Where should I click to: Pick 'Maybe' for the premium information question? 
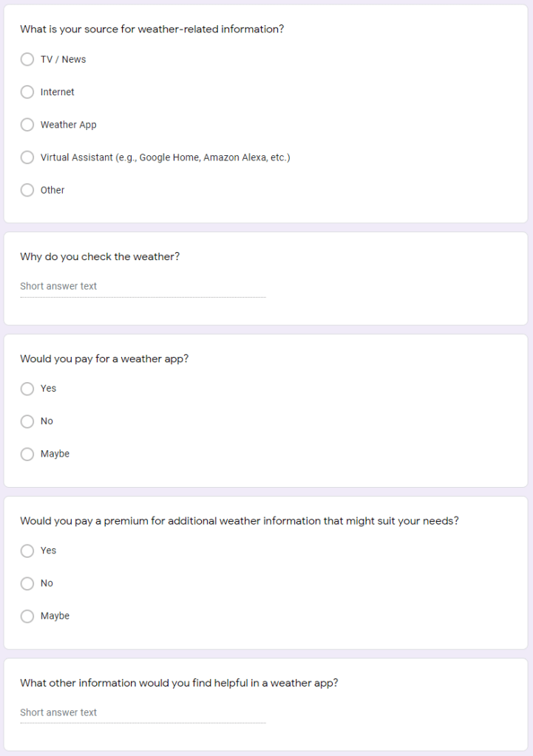tap(27, 616)
